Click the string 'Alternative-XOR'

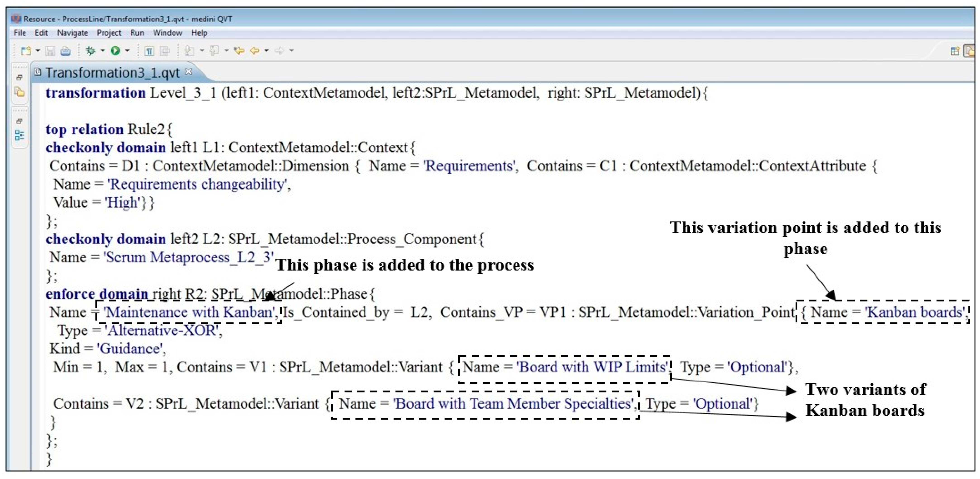click(162, 331)
